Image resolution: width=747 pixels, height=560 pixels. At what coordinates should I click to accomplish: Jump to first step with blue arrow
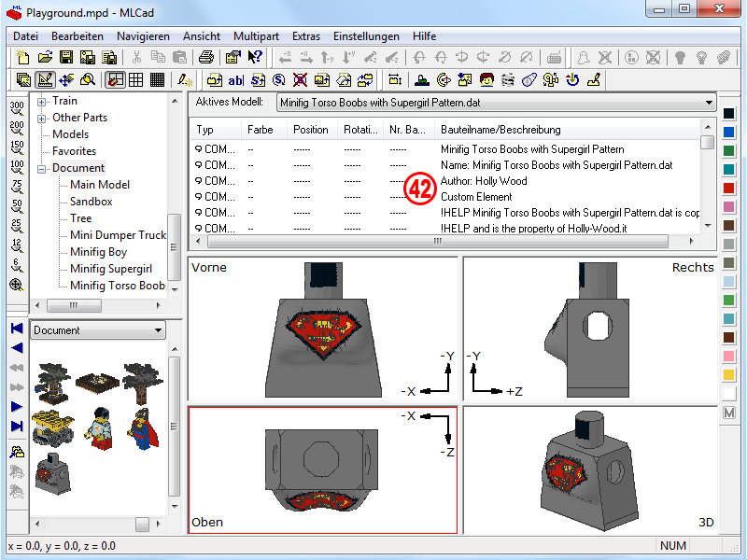(17, 329)
